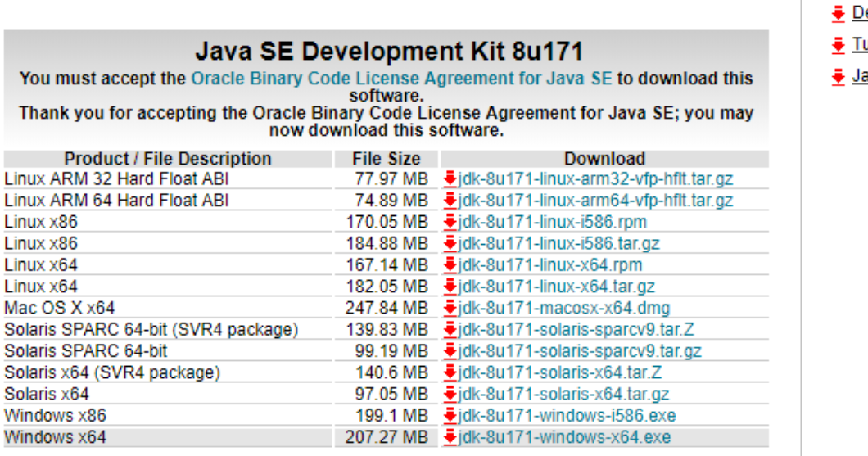868x456 pixels.
Task: Click the 184.88 MB file size
Action: (x=387, y=243)
